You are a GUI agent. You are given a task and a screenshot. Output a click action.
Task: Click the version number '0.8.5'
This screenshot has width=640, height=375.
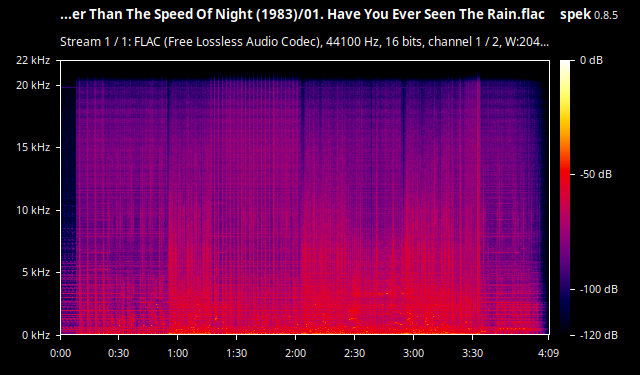[606, 16]
